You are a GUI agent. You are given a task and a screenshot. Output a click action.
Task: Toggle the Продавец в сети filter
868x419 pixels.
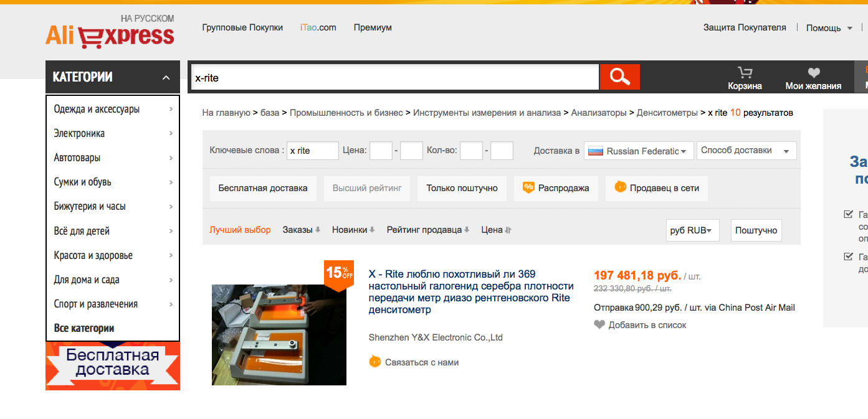657,188
